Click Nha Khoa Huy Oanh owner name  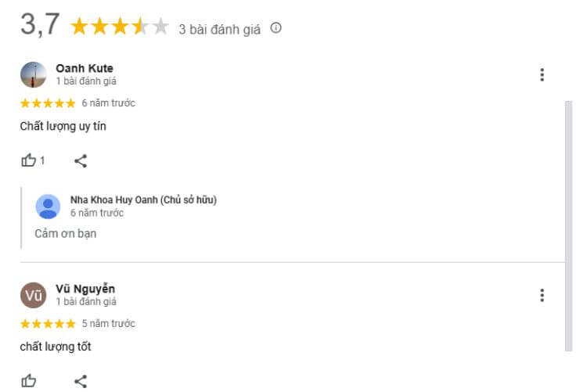click(143, 200)
